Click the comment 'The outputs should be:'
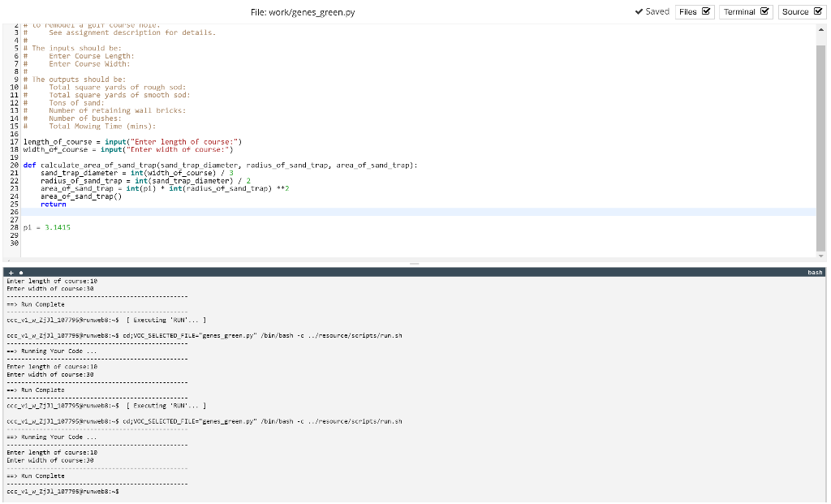 (79, 80)
